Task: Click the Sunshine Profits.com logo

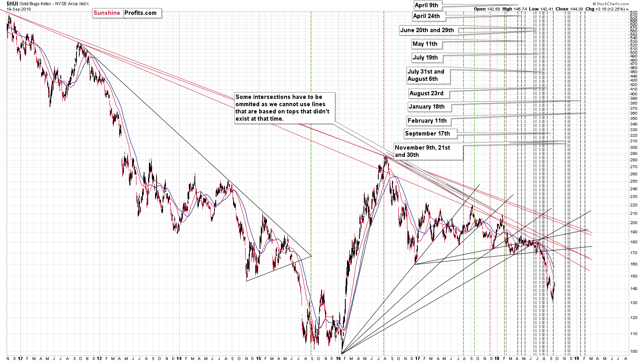Action: tap(127, 13)
